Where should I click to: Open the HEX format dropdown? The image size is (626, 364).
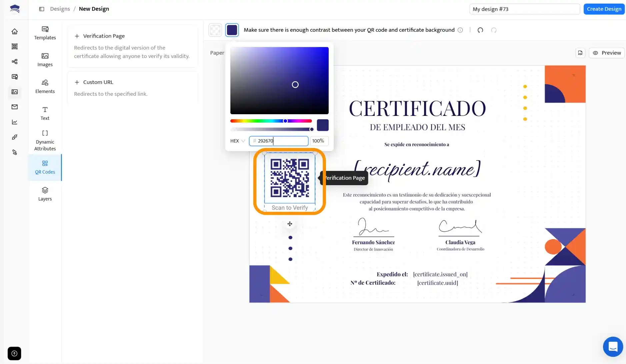click(237, 141)
